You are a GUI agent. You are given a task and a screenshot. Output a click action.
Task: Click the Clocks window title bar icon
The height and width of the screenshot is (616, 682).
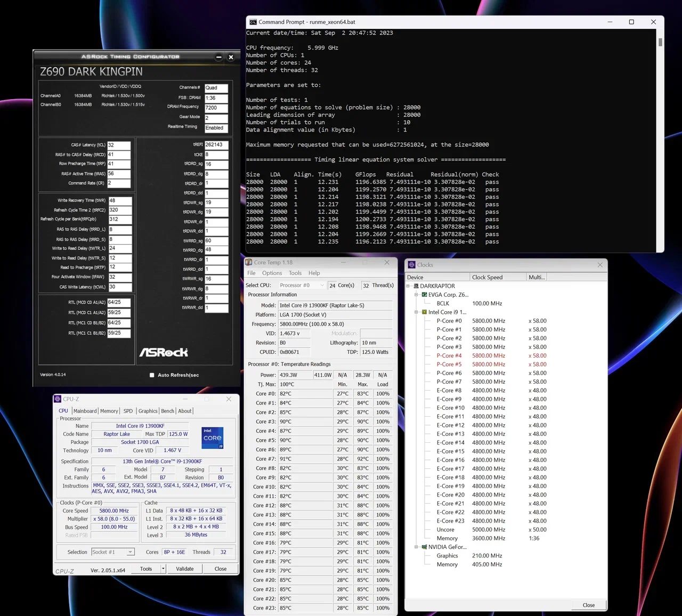(x=411, y=264)
